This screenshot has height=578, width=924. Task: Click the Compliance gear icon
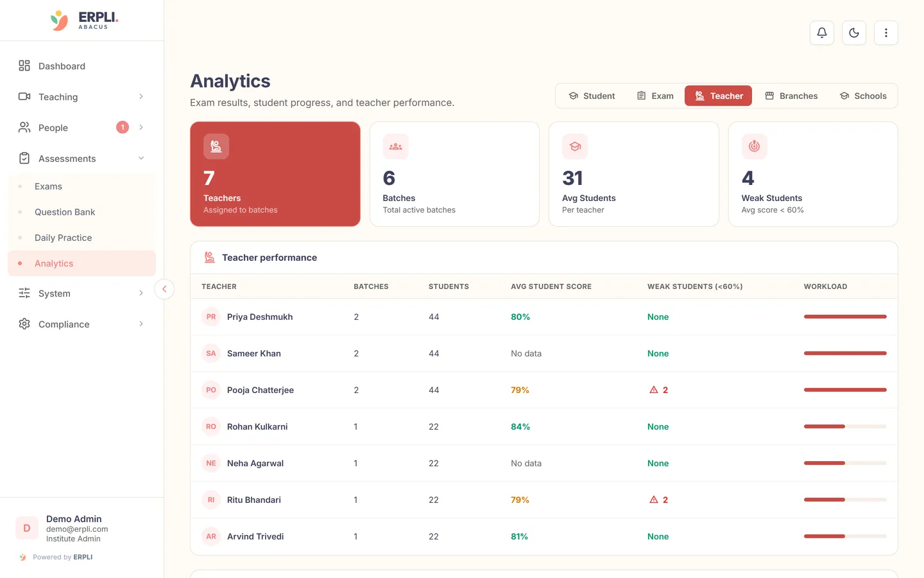pyautogui.click(x=24, y=324)
